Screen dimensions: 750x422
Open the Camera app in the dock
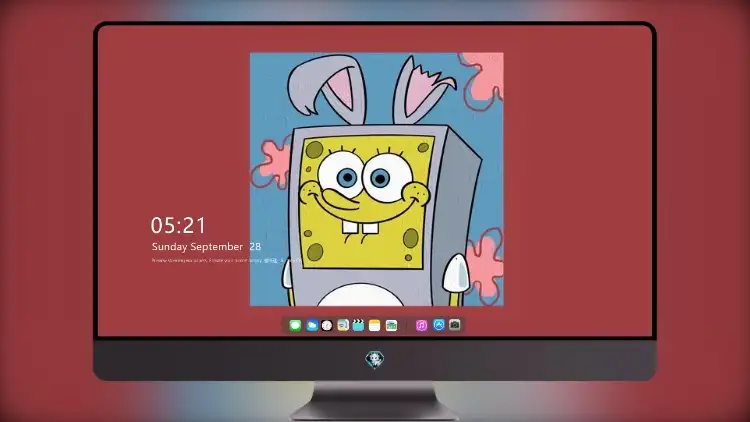(x=454, y=325)
